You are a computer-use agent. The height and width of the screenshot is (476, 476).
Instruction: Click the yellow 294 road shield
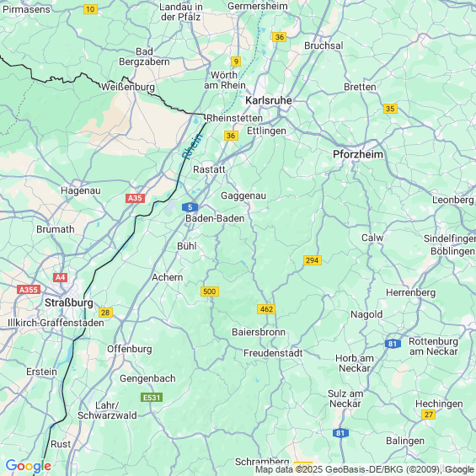pos(312,260)
